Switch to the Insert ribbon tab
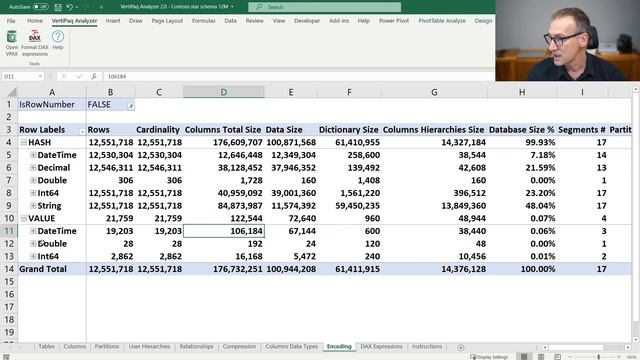This screenshot has width=640, height=360. coord(113,20)
